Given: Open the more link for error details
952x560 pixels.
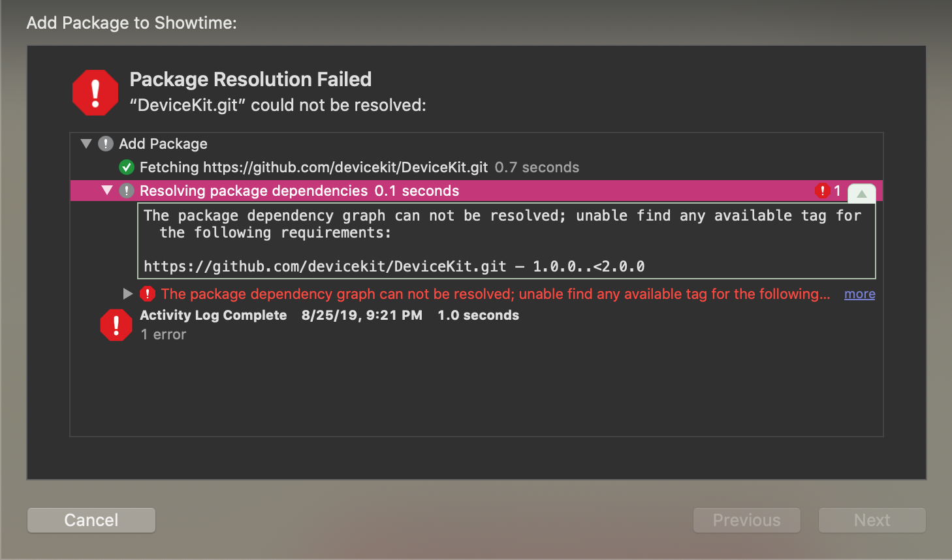Looking at the screenshot, I should click(x=859, y=294).
